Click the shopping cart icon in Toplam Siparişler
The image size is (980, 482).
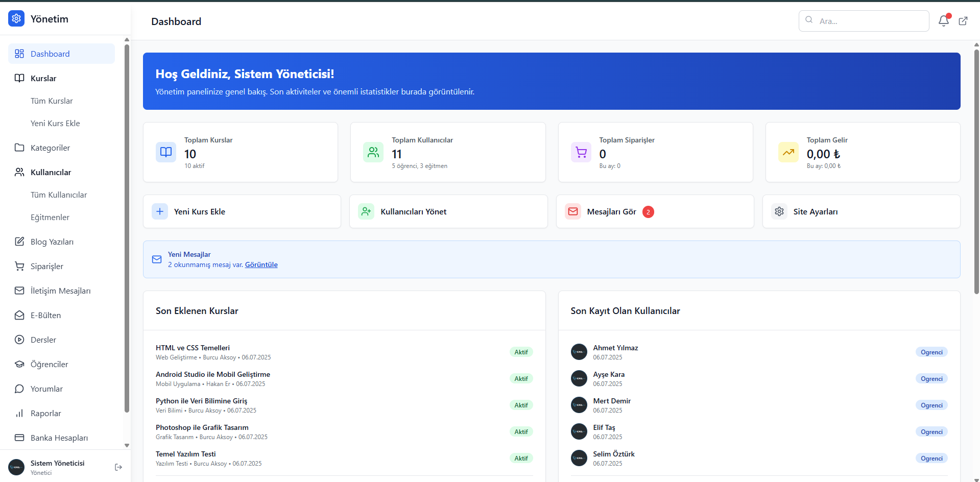point(581,152)
